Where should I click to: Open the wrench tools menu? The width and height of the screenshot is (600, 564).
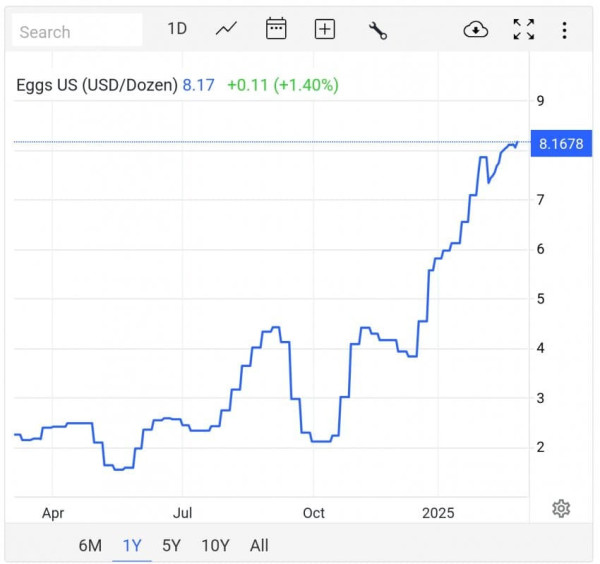377,30
